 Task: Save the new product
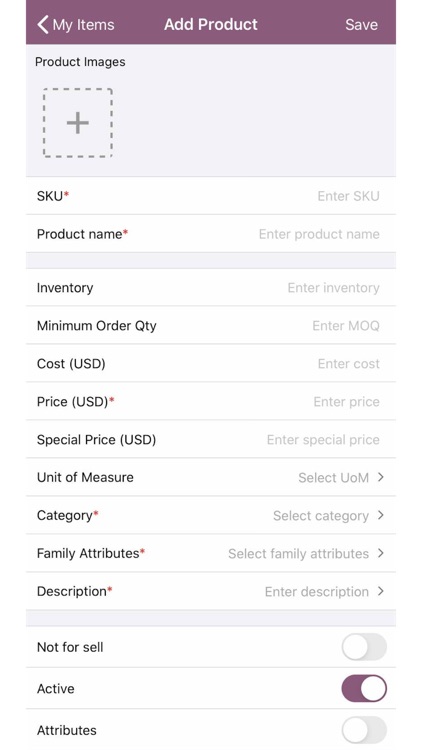point(361,24)
